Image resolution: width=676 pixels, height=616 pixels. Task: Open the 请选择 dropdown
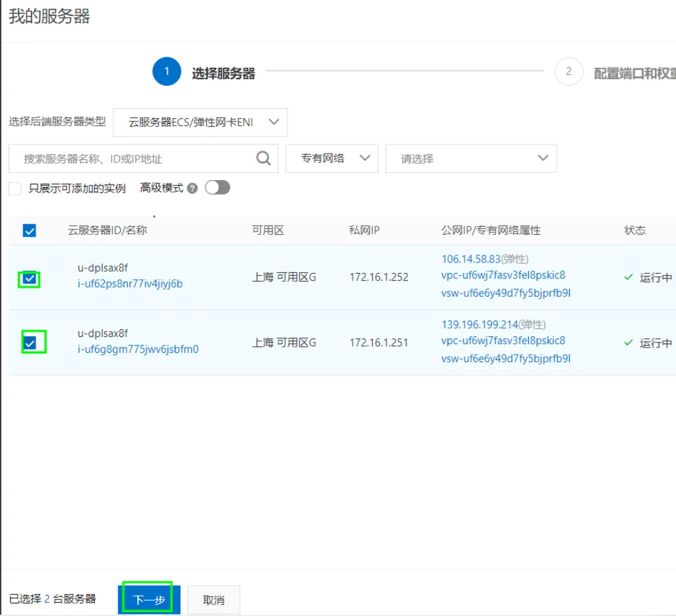click(471, 158)
